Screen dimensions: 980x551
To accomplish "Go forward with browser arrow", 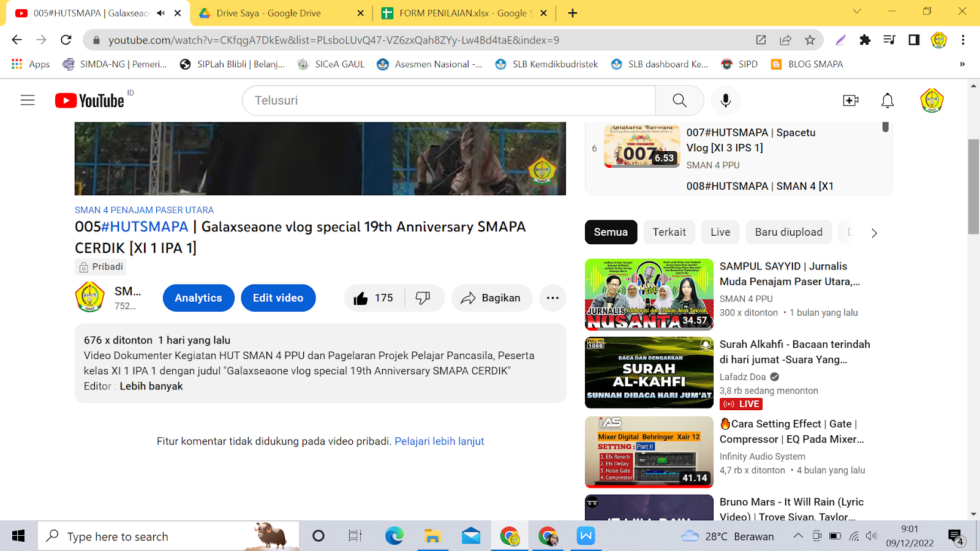I will point(41,40).
